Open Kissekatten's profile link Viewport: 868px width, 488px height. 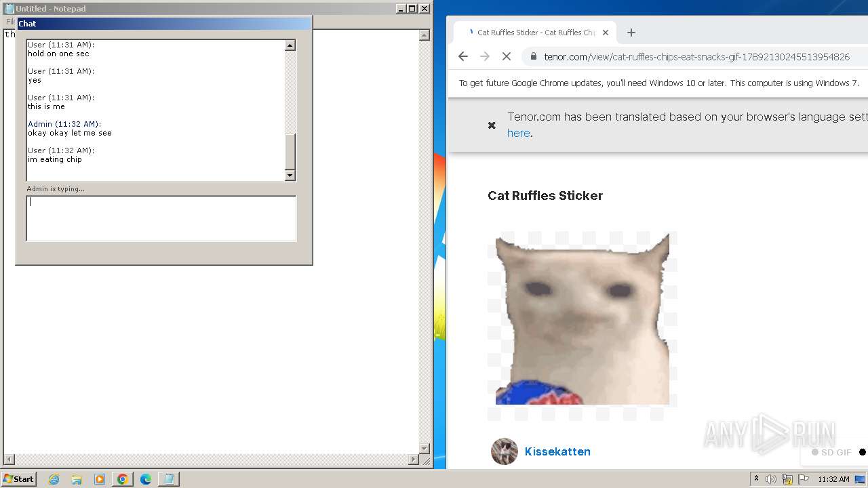point(557,451)
